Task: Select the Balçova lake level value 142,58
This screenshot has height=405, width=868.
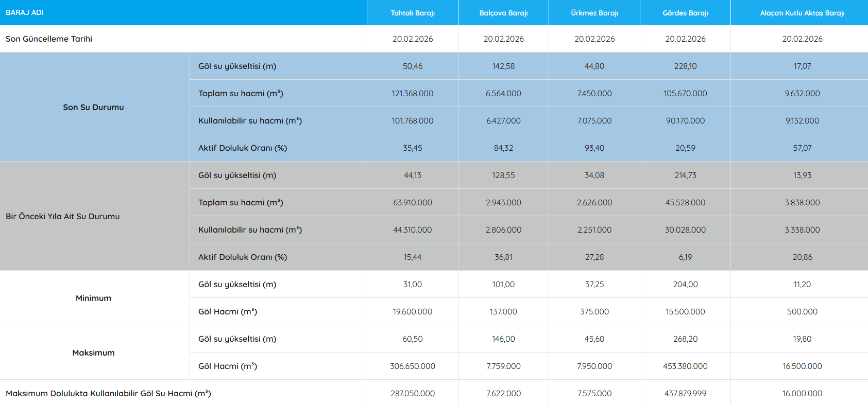Action: (503, 66)
